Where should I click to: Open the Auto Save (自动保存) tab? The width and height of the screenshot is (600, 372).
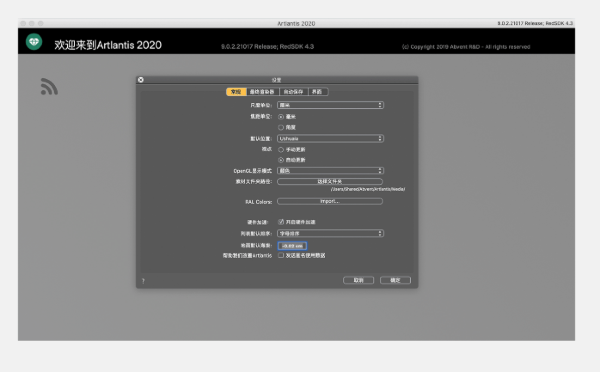pyautogui.click(x=293, y=92)
